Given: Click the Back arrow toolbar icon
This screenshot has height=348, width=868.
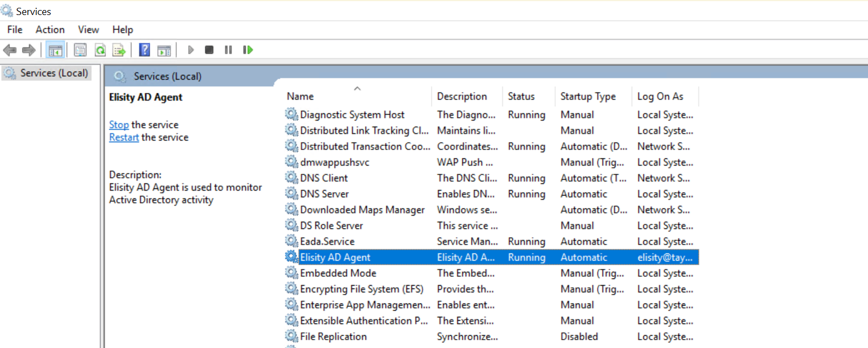Looking at the screenshot, I should pyautogui.click(x=10, y=50).
